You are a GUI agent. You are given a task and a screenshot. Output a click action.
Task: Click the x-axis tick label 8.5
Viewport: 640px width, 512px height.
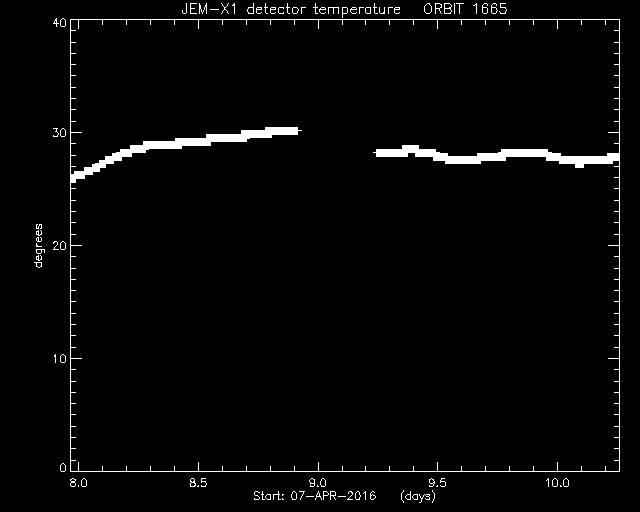pos(198,483)
